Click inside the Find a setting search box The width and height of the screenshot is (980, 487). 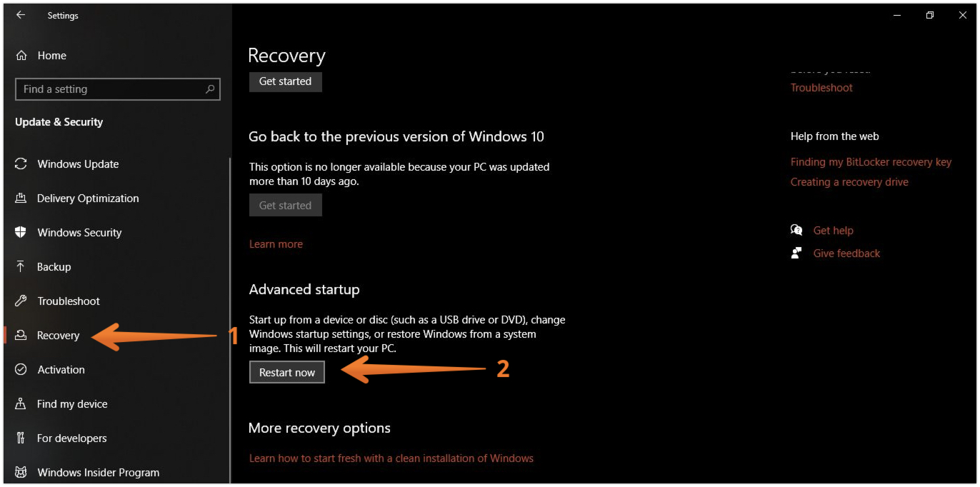click(x=117, y=89)
